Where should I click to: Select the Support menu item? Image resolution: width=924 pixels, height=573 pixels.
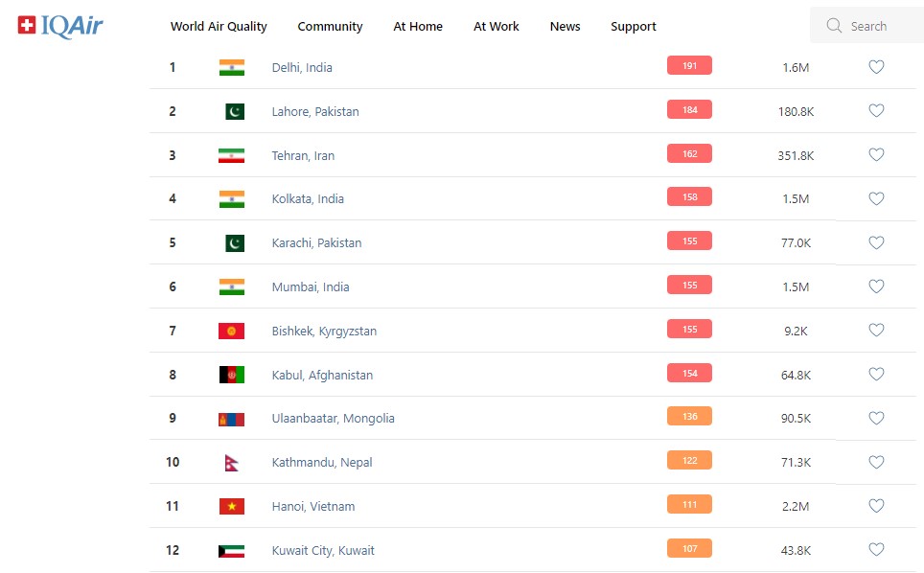(x=634, y=27)
